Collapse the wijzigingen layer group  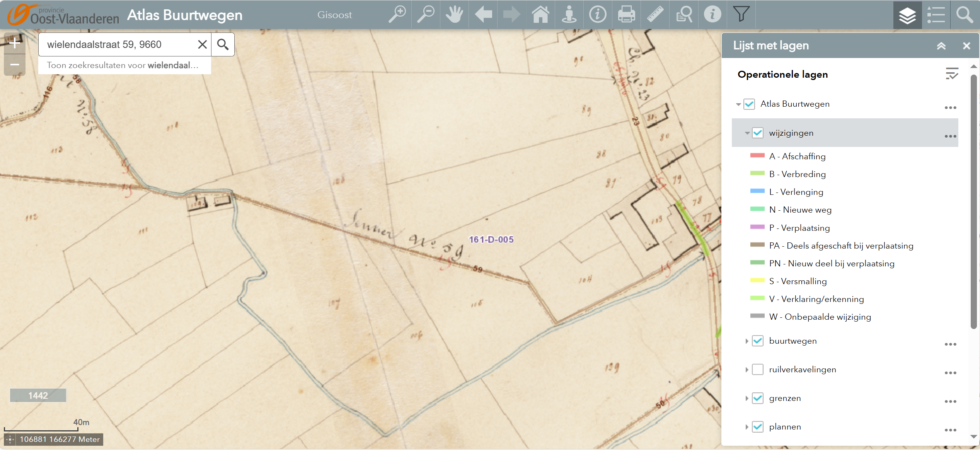tap(747, 133)
